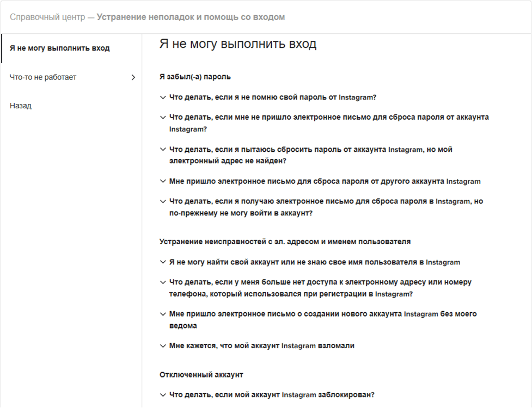The width and height of the screenshot is (532, 408).
Task: Click chevron by 'по-прежнему не могу войти' question
Action: tap(162, 201)
